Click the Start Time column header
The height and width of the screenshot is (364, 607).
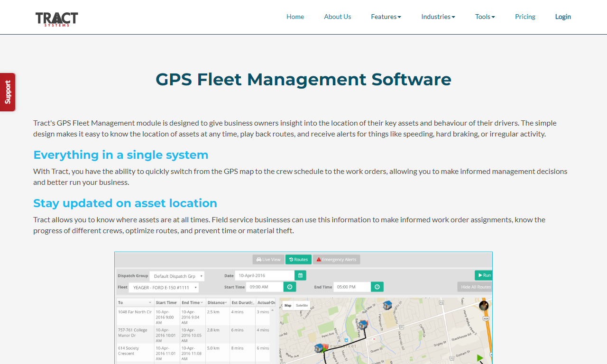tap(167, 302)
